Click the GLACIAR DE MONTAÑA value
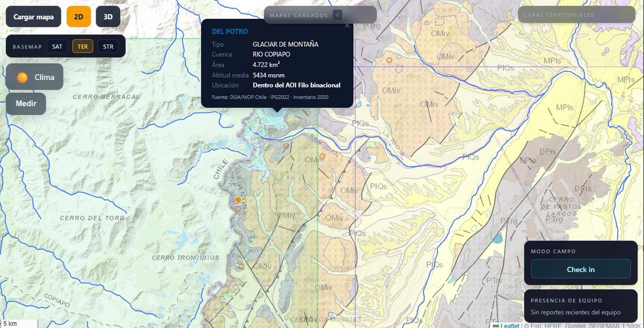This screenshot has width=644, height=328. [x=286, y=44]
